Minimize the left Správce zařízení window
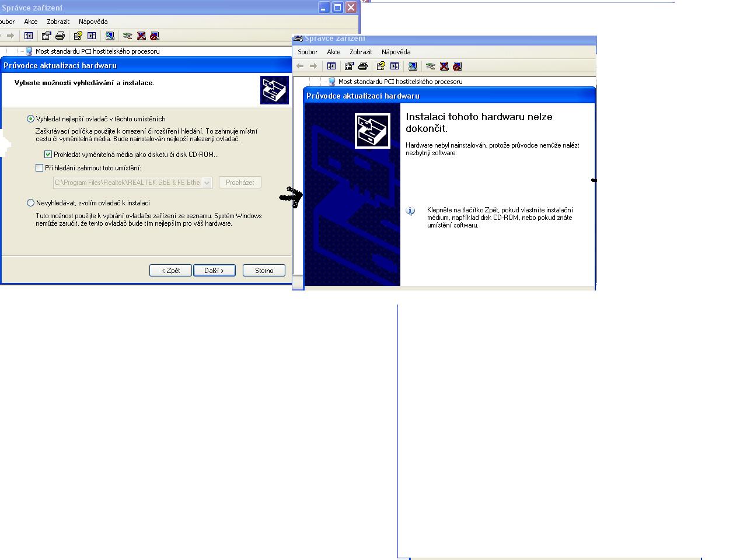Screen dimensions: 747x560 (324, 8)
